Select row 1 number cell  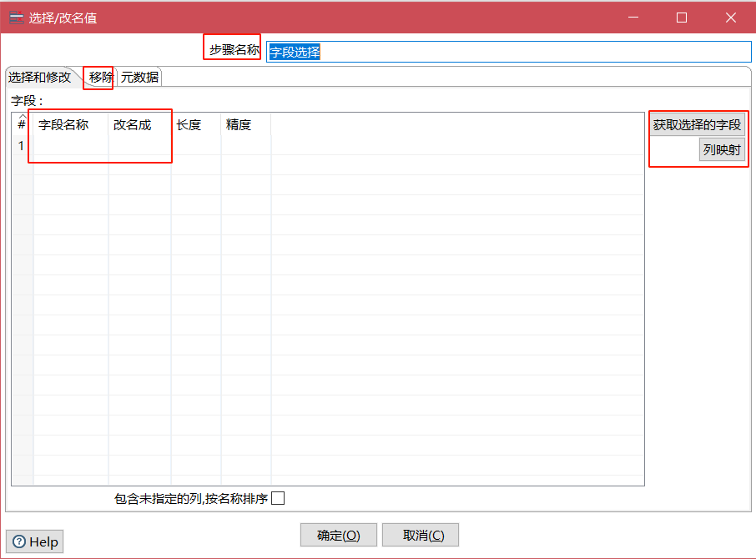(22, 146)
